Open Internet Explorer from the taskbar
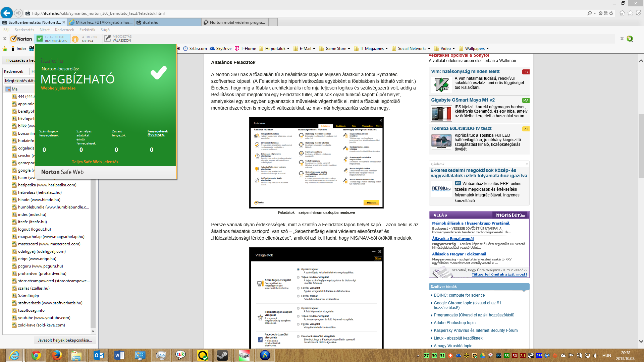Screen dimensions: 644x362 coord(14,355)
